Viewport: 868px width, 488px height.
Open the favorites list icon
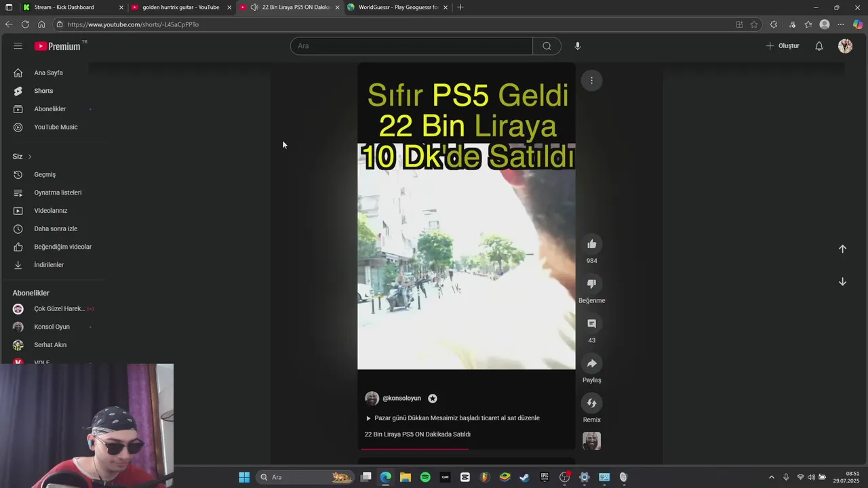[x=808, y=24]
